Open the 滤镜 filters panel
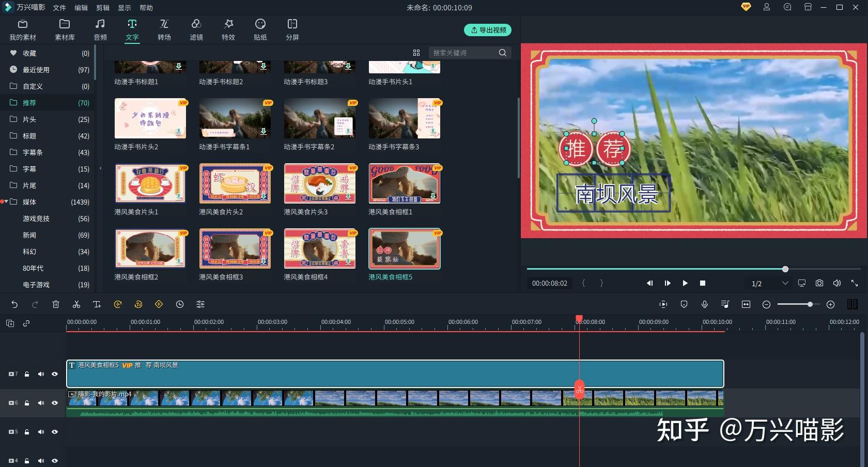The width and height of the screenshot is (868, 467). (x=196, y=30)
